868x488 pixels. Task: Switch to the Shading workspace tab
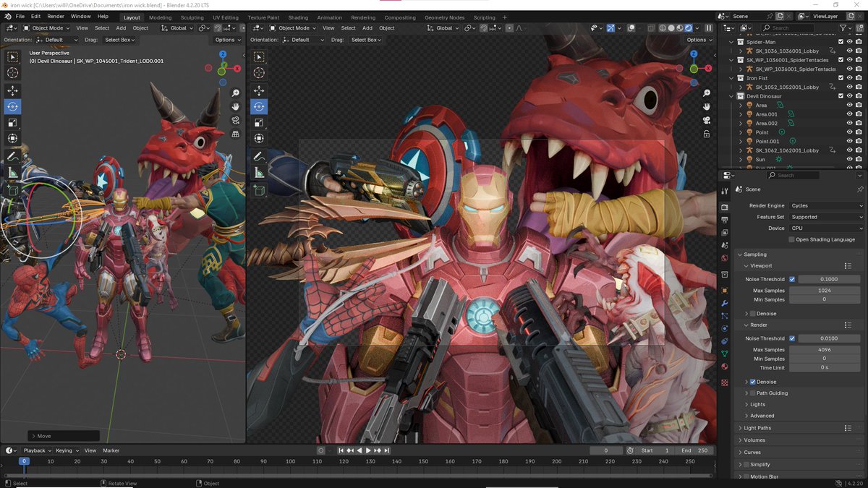point(298,17)
